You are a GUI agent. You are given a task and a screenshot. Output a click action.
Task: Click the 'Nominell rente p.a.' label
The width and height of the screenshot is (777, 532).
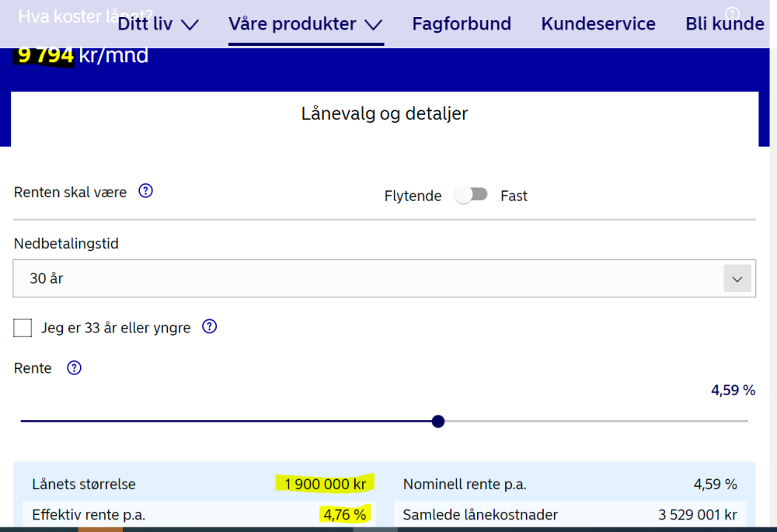[465, 484]
